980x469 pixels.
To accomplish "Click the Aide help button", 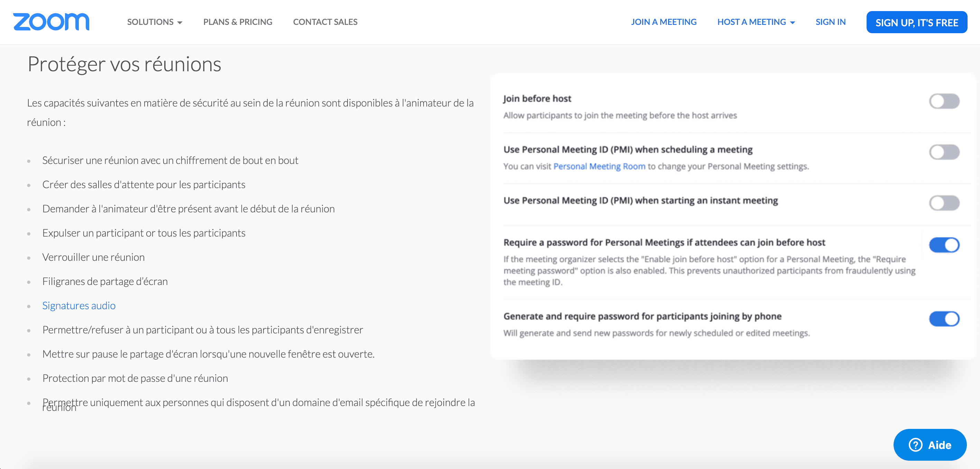I will coord(930,445).
